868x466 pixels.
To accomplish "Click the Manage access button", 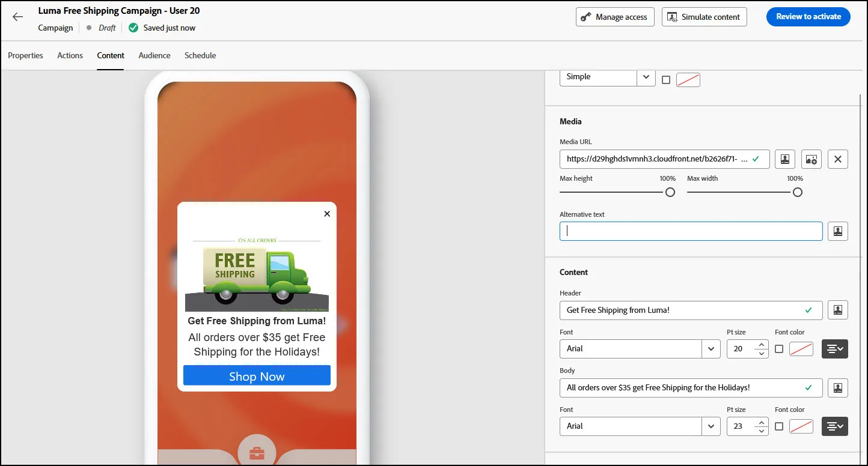I will [x=615, y=17].
